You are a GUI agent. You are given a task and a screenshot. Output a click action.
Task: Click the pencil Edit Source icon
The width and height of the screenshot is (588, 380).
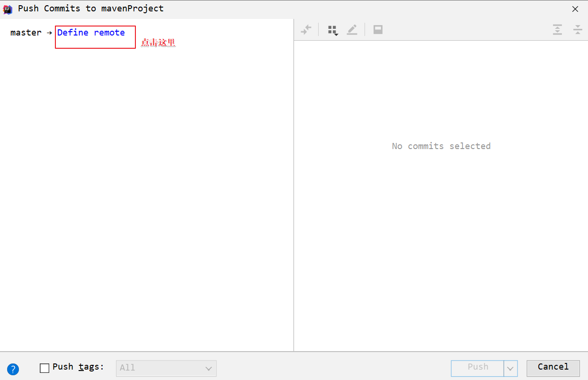tap(352, 30)
